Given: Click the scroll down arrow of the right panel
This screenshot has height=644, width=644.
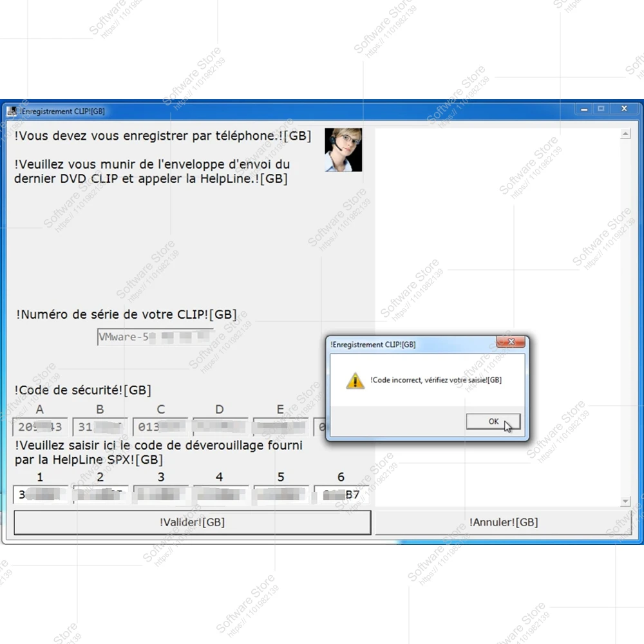Looking at the screenshot, I should (x=625, y=500).
